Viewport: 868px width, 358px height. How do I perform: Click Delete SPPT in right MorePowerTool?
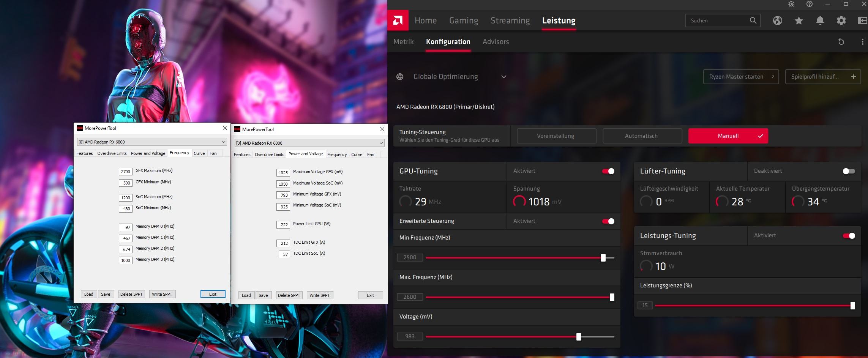click(x=289, y=295)
